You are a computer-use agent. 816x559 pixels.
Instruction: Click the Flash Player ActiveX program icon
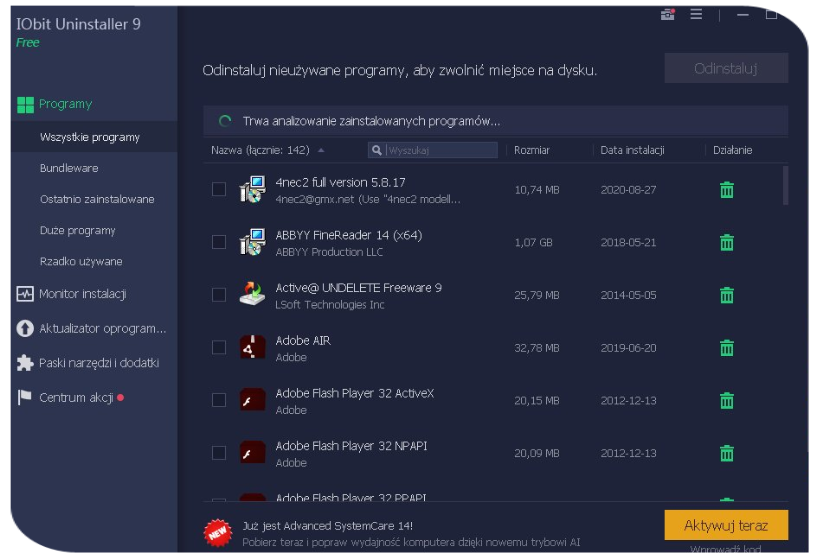pyautogui.click(x=252, y=400)
